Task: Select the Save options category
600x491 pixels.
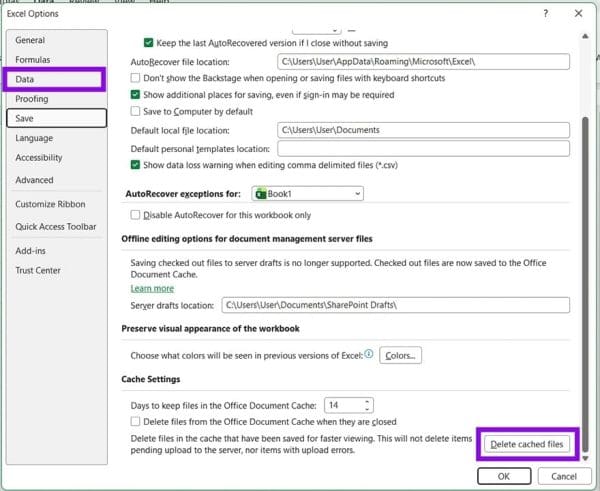Action: pyautogui.click(x=56, y=118)
